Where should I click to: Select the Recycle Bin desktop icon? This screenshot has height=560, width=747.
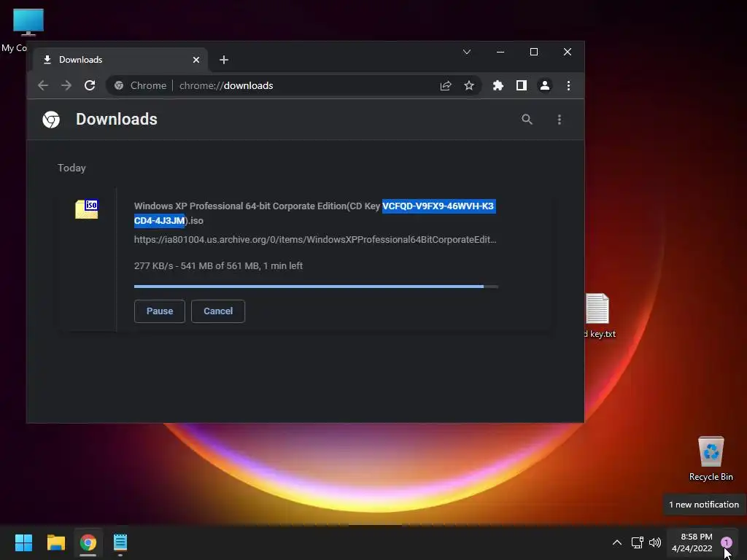point(711,459)
